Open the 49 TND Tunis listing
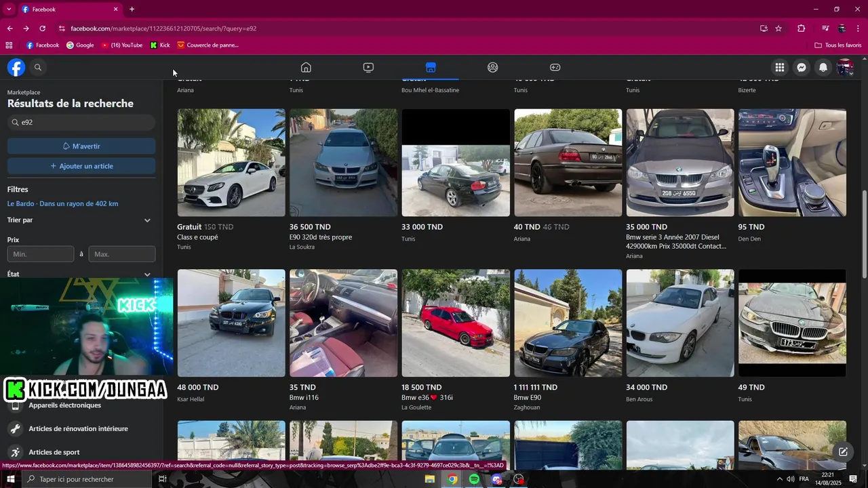 tap(793, 323)
